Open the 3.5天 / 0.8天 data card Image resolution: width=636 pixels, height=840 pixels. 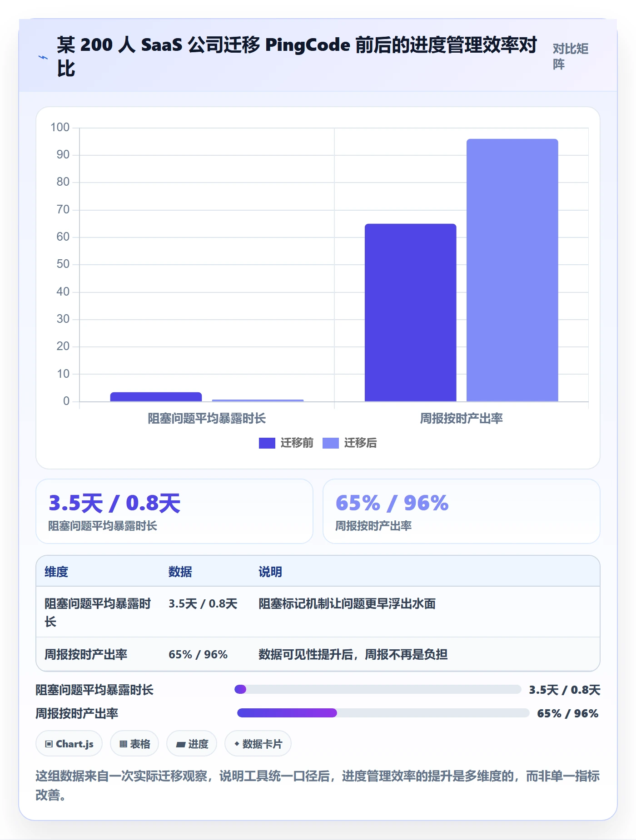174,511
